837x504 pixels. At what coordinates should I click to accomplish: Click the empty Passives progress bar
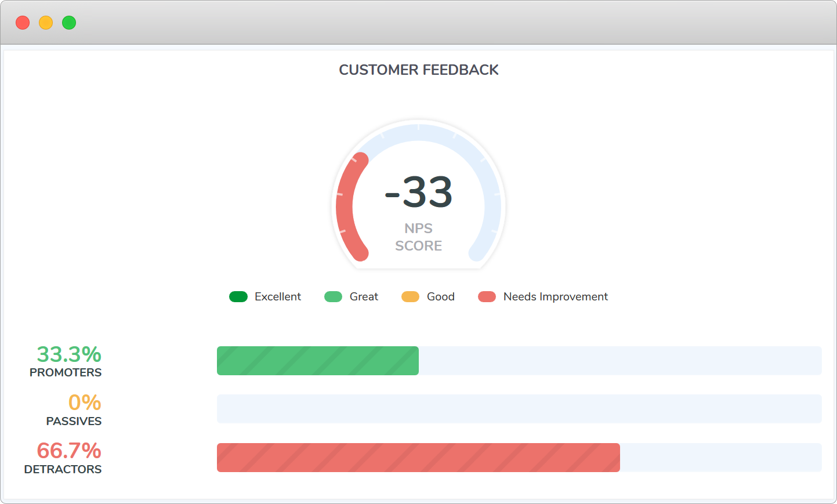pyautogui.click(x=519, y=409)
